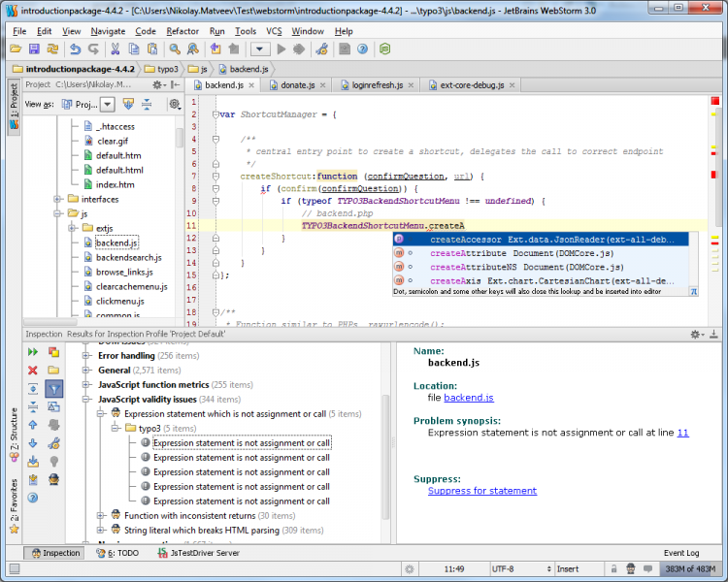Rerun inspection with green double-arrow icon
Screen dimensions: 728x582
[x=32, y=352]
